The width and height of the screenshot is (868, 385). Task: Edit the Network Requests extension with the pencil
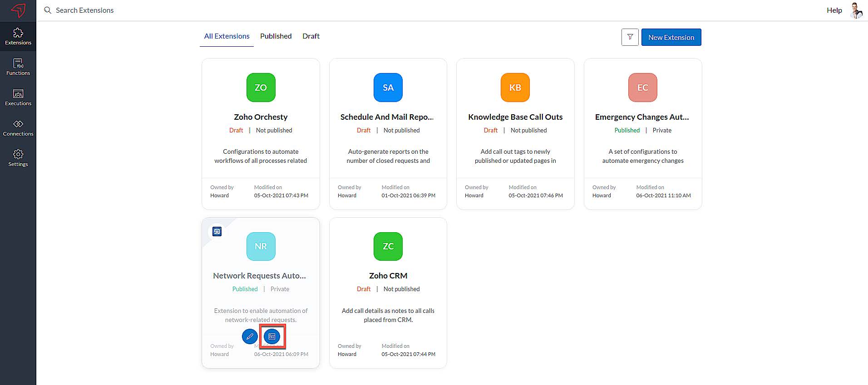[x=250, y=336]
